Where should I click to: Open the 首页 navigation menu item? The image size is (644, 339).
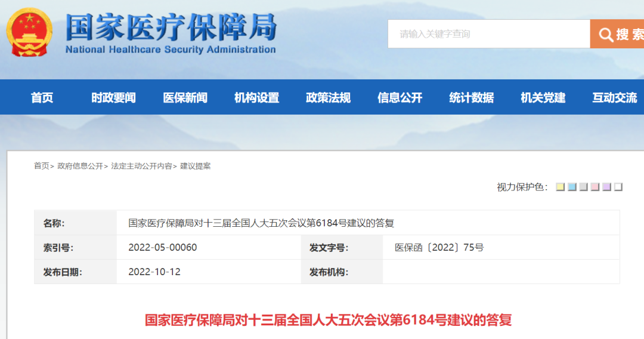tap(42, 97)
